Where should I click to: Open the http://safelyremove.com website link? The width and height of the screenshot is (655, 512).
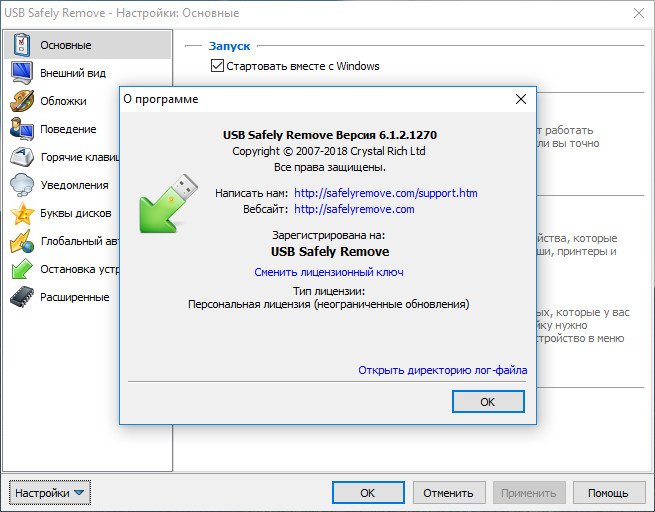[x=354, y=209]
